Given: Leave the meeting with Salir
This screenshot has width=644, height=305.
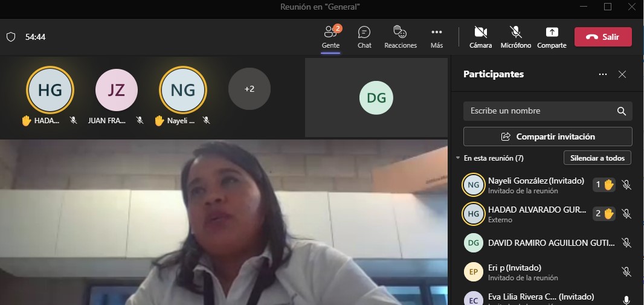Looking at the screenshot, I should pyautogui.click(x=603, y=37).
